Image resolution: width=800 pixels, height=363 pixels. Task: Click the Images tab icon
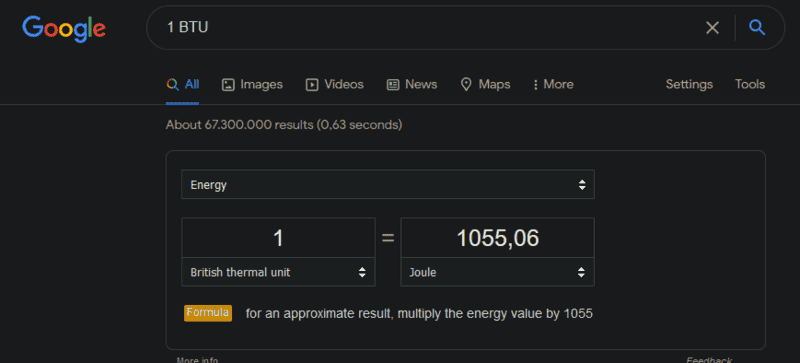[228, 85]
